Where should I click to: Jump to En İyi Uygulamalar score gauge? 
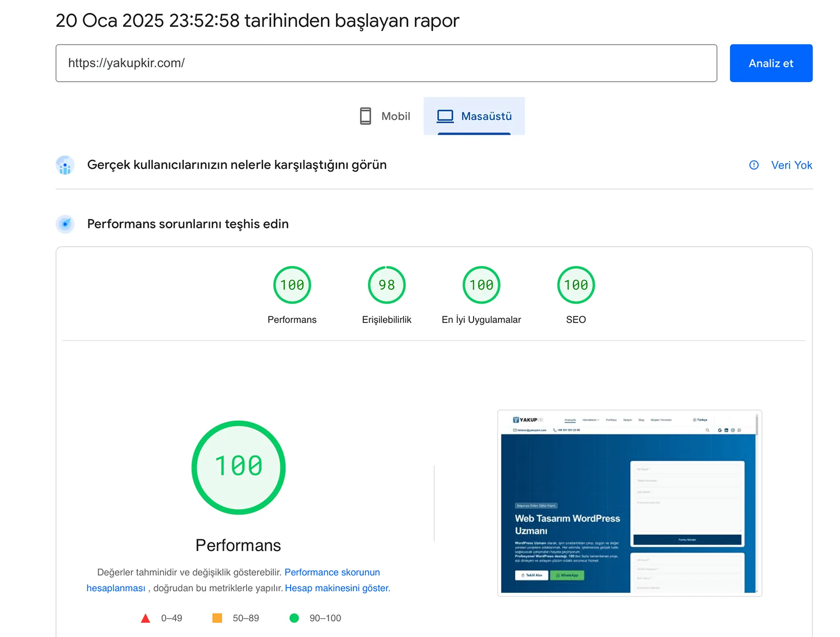482,285
